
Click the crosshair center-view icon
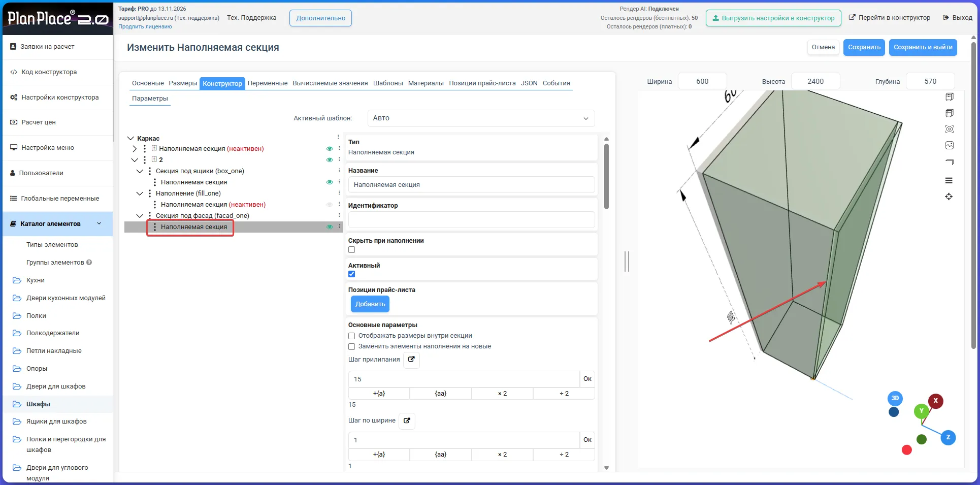click(949, 197)
